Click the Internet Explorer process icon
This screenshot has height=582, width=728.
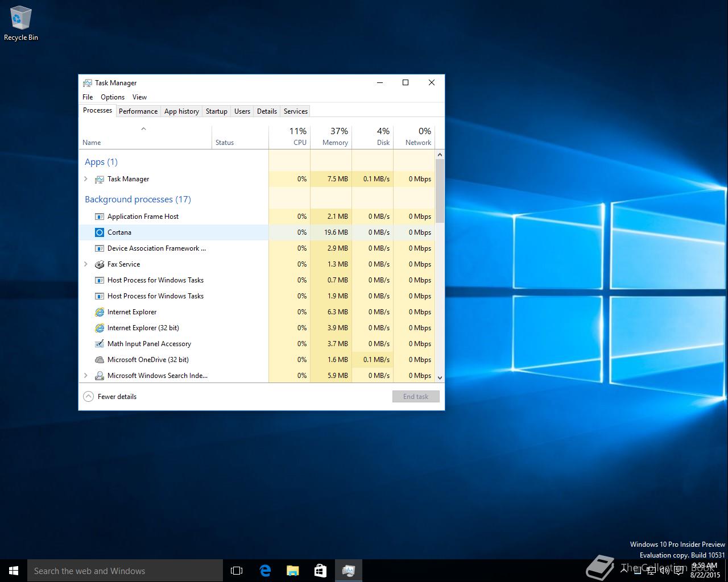100,312
